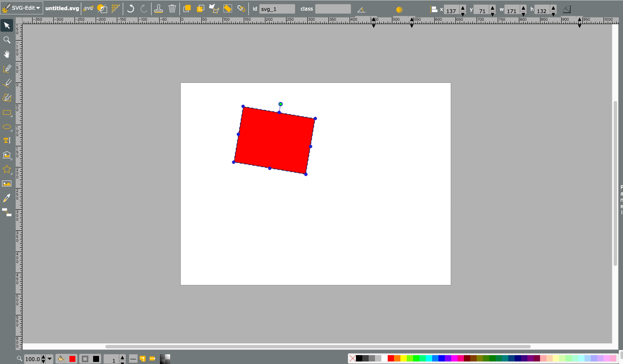Activate the Text tool

coord(7,141)
